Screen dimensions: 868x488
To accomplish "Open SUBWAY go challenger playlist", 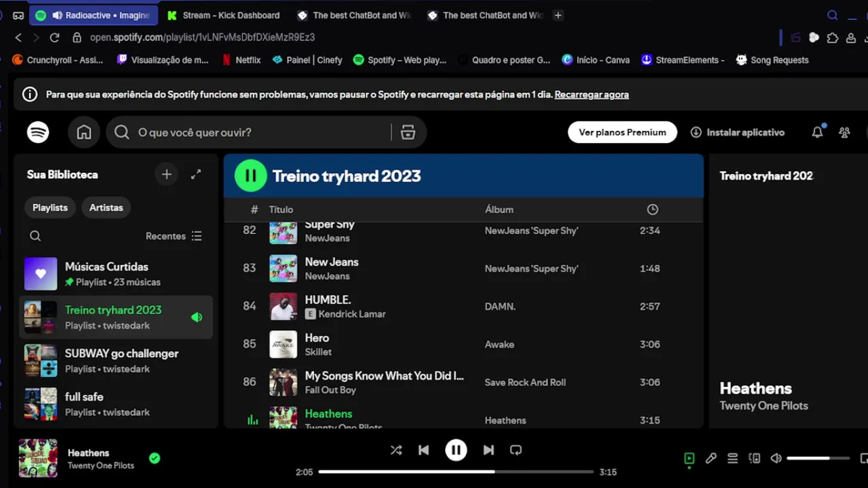I will pyautogui.click(x=117, y=361).
